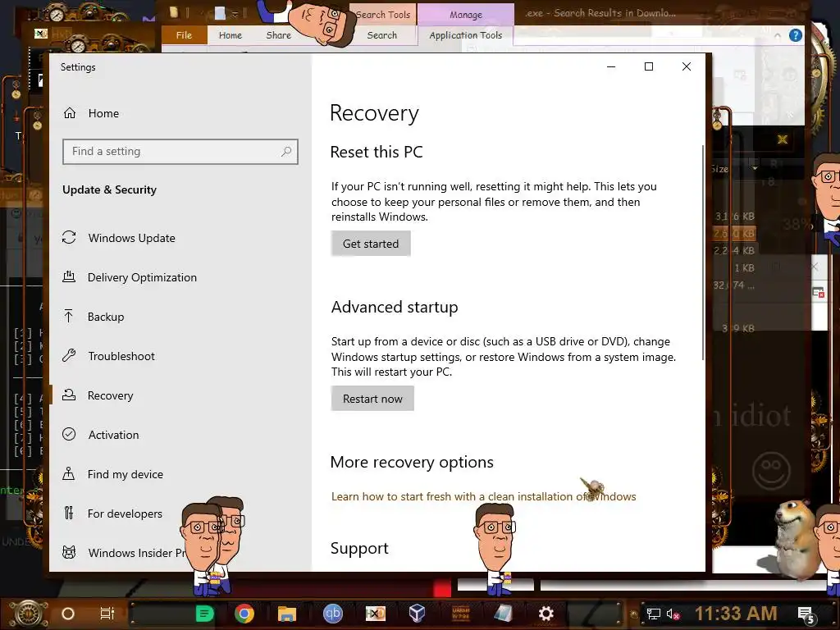Open the HxD hex editor taskbar icon
840x630 pixels.
(375, 614)
